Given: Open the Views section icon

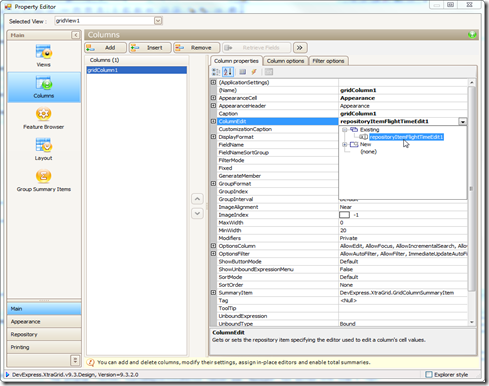Looking at the screenshot, I should coord(44,52).
